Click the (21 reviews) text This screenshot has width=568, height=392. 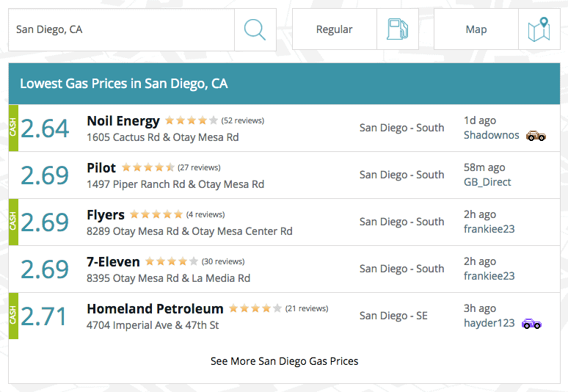coord(307,308)
